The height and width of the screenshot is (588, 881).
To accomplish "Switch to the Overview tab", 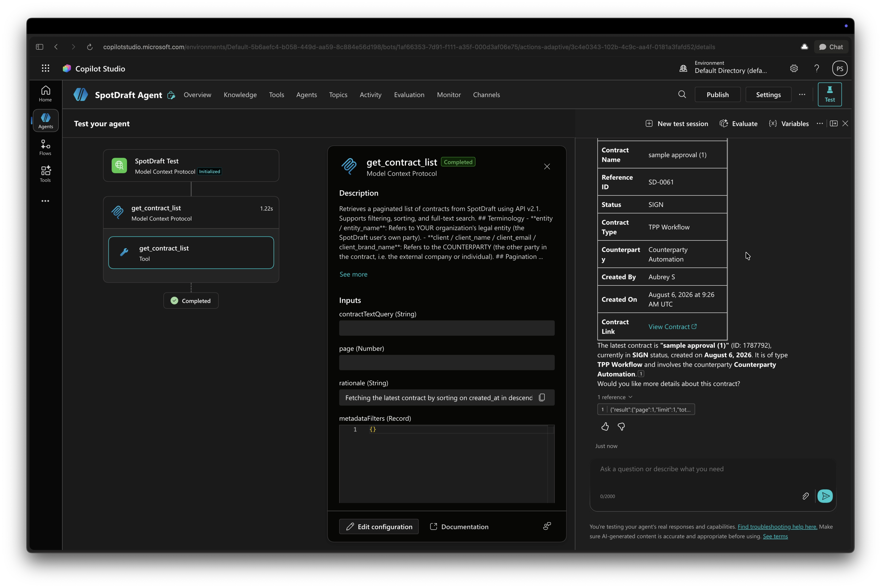I will (197, 95).
